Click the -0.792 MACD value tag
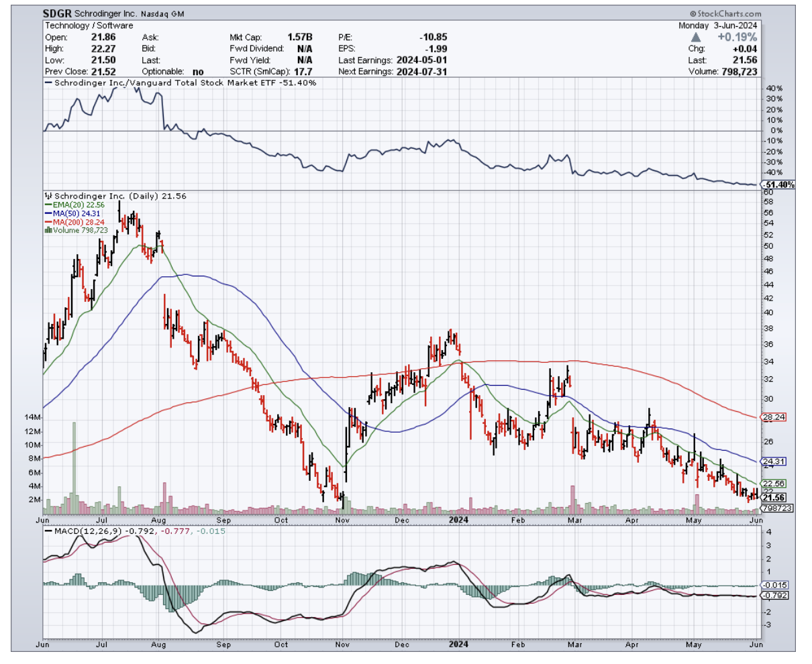This screenshot has width=812, height=664. 774,595
